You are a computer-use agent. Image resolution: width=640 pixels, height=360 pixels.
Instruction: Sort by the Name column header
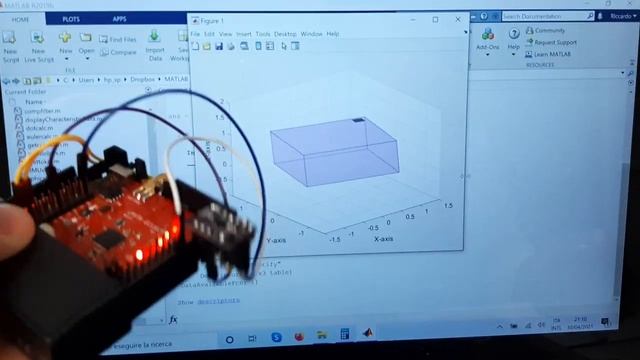pos(34,102)
